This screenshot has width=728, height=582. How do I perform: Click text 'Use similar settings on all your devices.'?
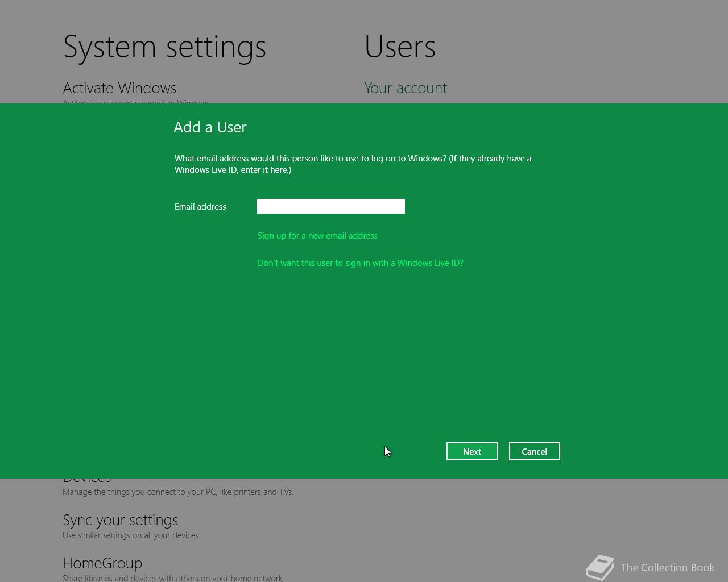[131, 535]
